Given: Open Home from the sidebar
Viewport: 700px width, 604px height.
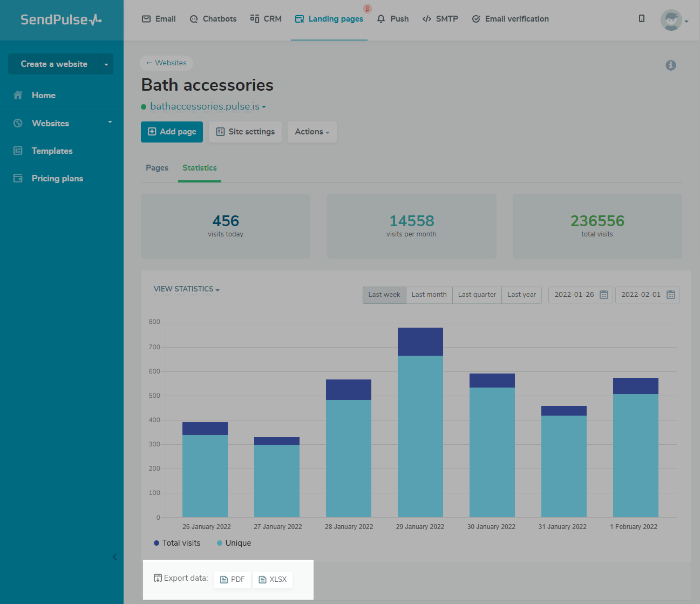Looking at the screenshot, I should point(43,96).
